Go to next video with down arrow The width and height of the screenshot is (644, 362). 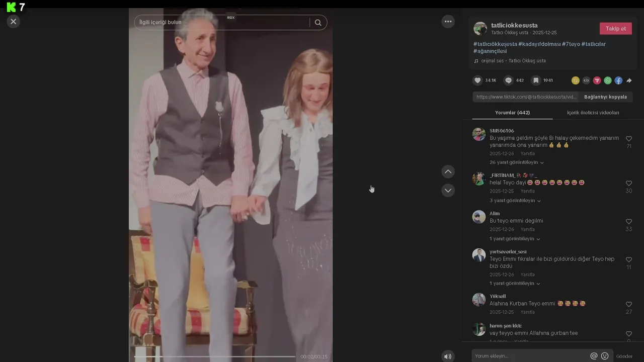pos(448,191)
